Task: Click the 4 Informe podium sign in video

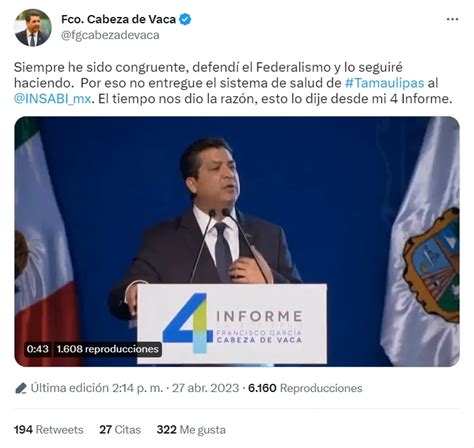Action: (x=232, y=324)
